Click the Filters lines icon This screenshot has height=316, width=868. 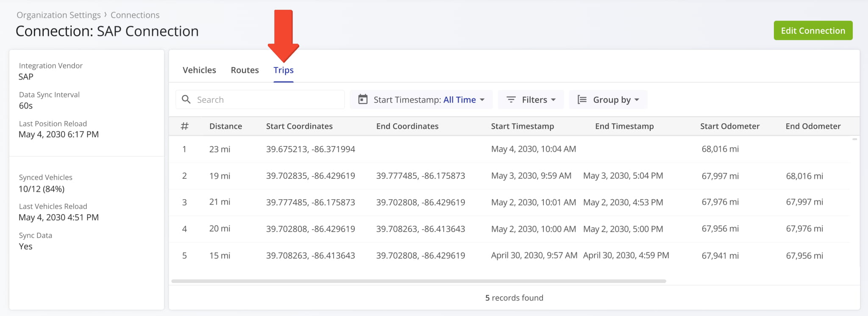pyautogui.click(x=511, y=100)
